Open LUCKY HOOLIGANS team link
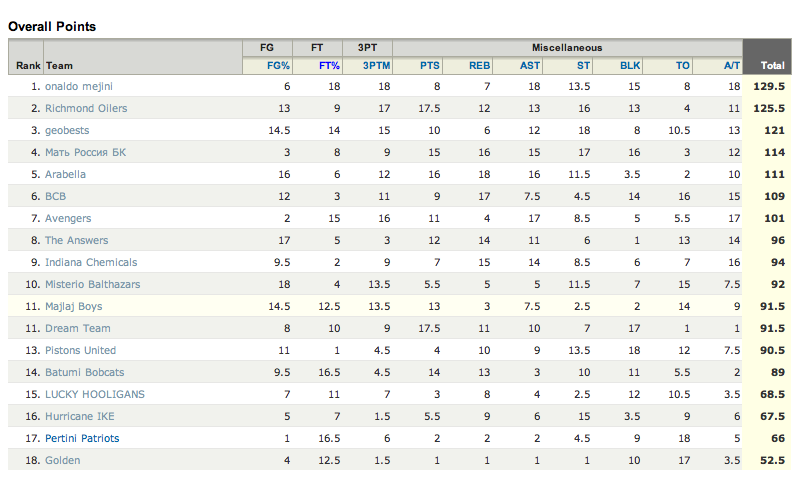Image resolution: width=796 pixels, height=477 pixels. click(x=95, y=394)
